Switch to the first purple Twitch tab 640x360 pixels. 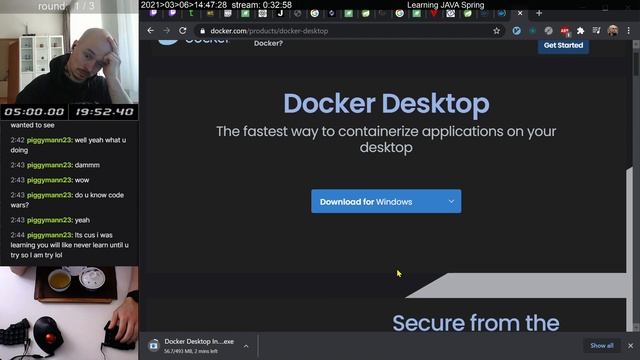pyautogui.click(x=153, y=13)
